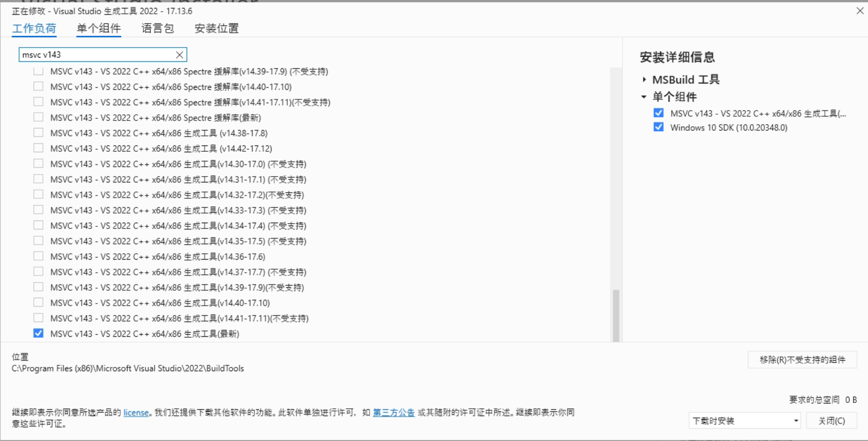The height and width of the screenshot is (441, 868).
Task: Open the 第三方公告 link
Action: 394,412
